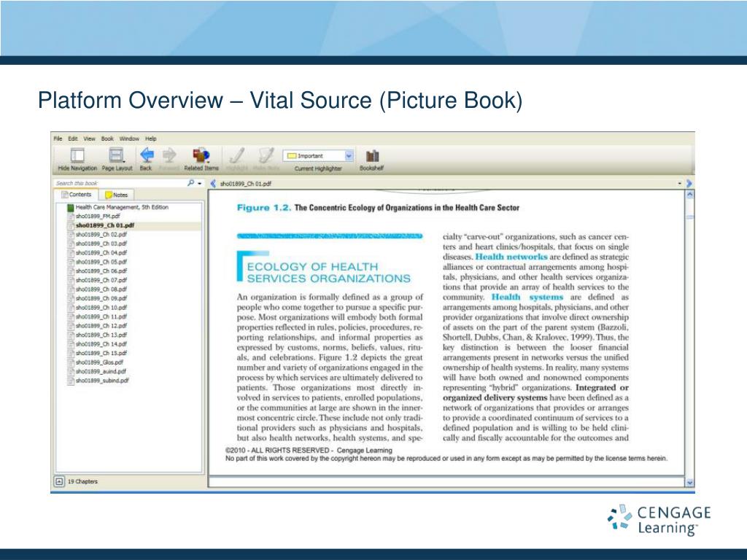Image resolution: width=747 pixels, height=560 pixels.
Task: Open the File menu
Action: [x=58, y=139]
